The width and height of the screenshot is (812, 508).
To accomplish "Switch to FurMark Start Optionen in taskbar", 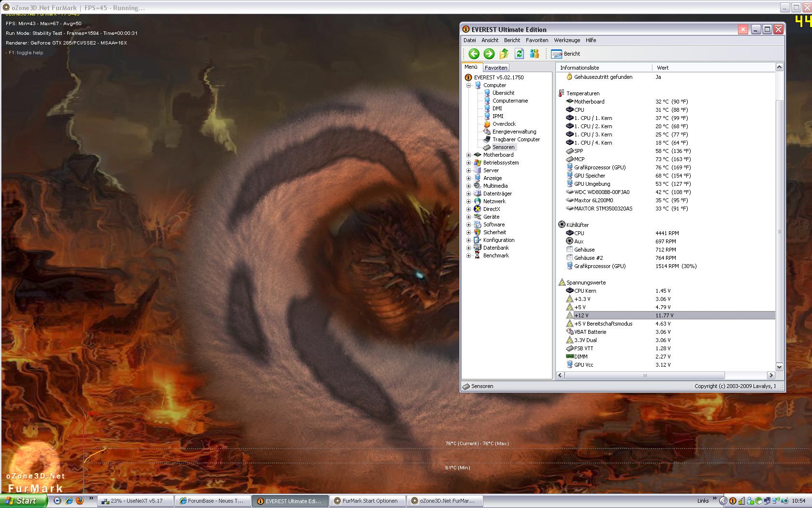I will pyautogui.click(x=367, y=501).
